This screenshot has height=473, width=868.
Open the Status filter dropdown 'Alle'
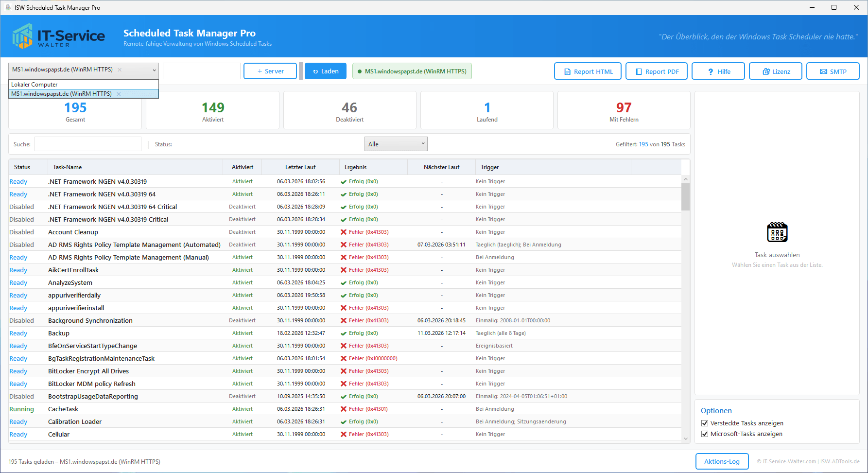pos(396,144)
